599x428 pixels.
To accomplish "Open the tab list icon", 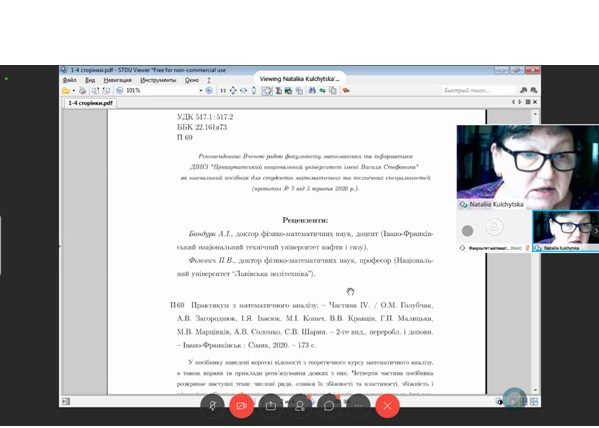I will pos(528,102).
